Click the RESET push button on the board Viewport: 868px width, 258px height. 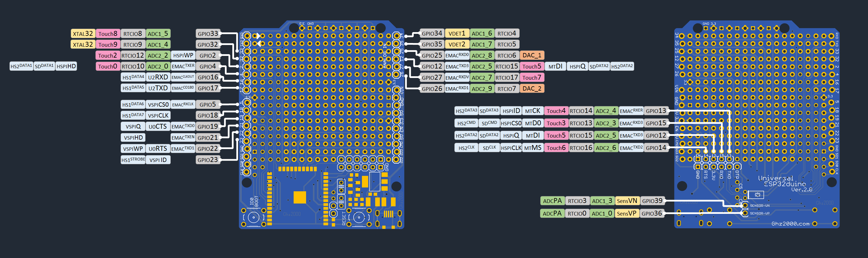[359, 217]
